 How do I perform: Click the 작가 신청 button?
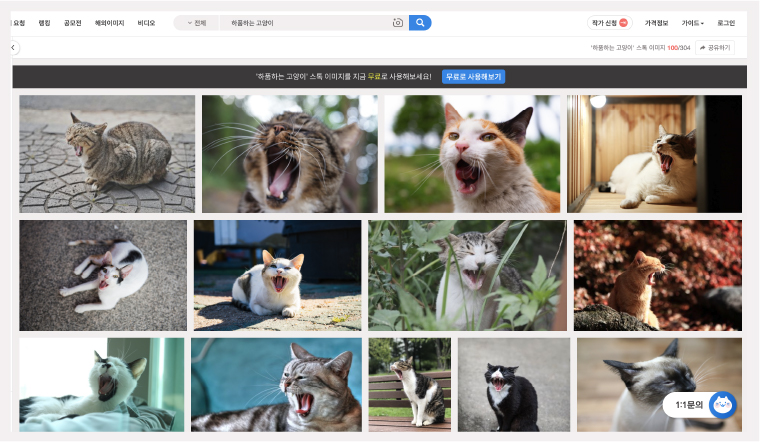pyautogui.click(x=610, y=22)
